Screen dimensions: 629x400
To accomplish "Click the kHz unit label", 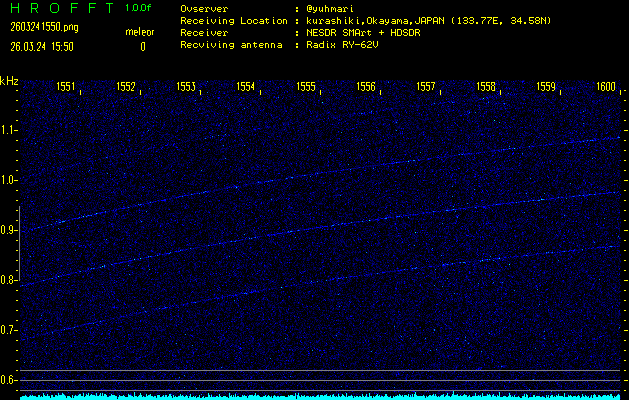I will (x=9, y=80).
